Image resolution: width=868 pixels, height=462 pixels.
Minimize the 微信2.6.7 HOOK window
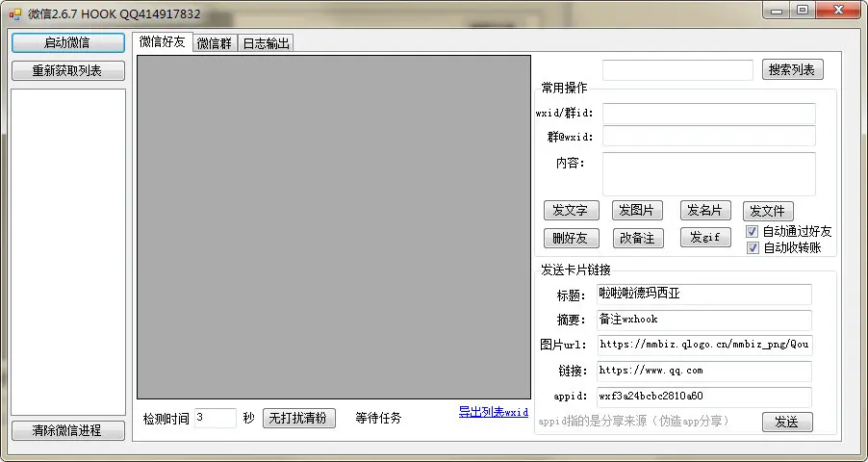point(777,11)
